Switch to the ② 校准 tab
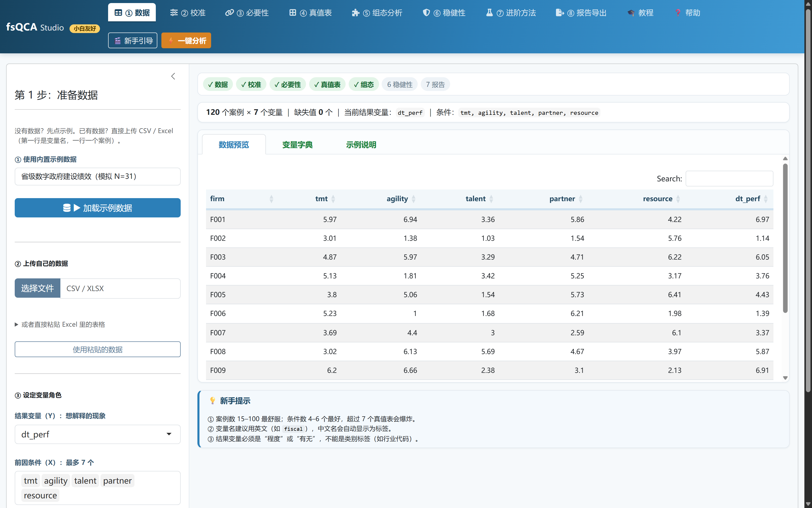This screenshot has width=812, height=508. tap(188, 12)
